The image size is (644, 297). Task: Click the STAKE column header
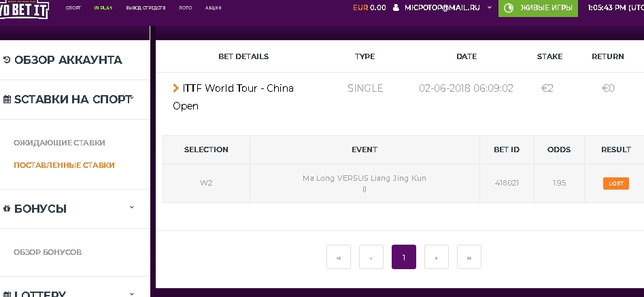(549, 56)
